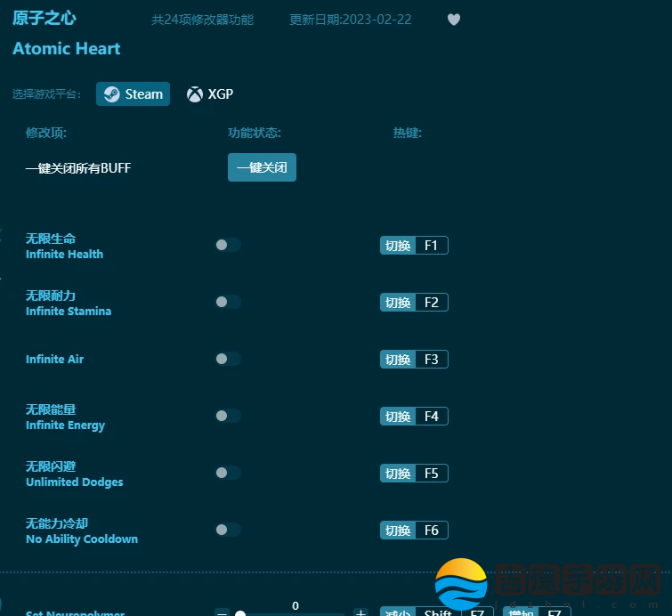Click the Set Neuropolymer slider handle

click(x=240, y=612)
